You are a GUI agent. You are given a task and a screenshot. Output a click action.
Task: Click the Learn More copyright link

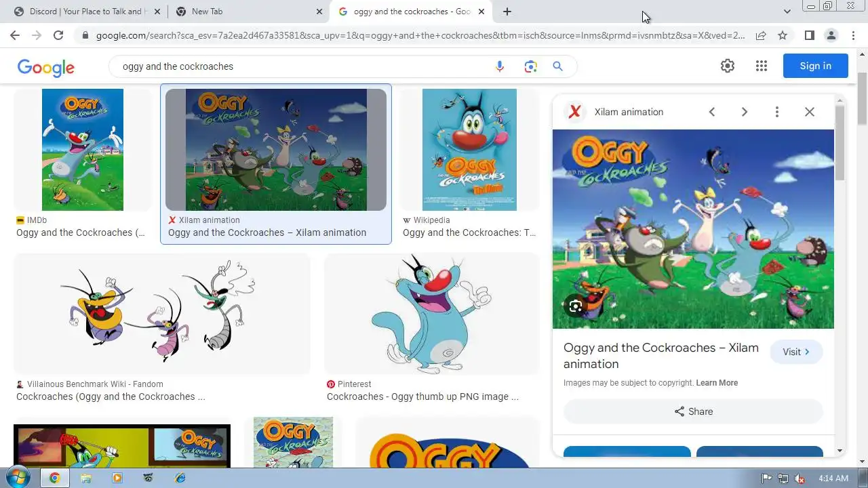tap(717, 383)
